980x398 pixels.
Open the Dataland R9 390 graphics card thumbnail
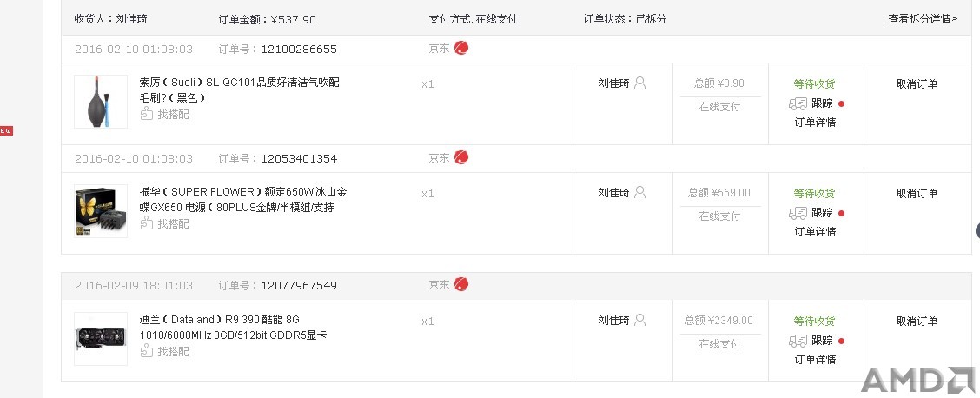click(x=101, y=339)
